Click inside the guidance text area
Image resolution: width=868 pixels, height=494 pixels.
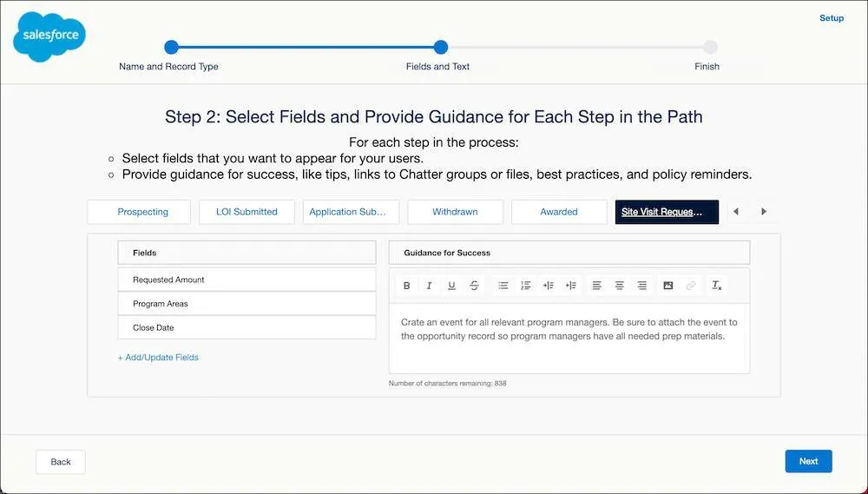point(569,339)
